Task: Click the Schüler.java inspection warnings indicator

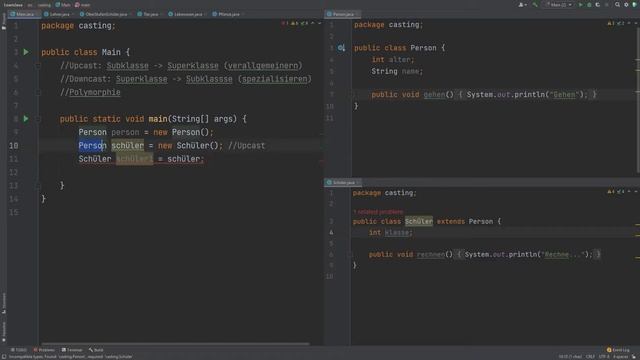Action: (x=616, y=191)
